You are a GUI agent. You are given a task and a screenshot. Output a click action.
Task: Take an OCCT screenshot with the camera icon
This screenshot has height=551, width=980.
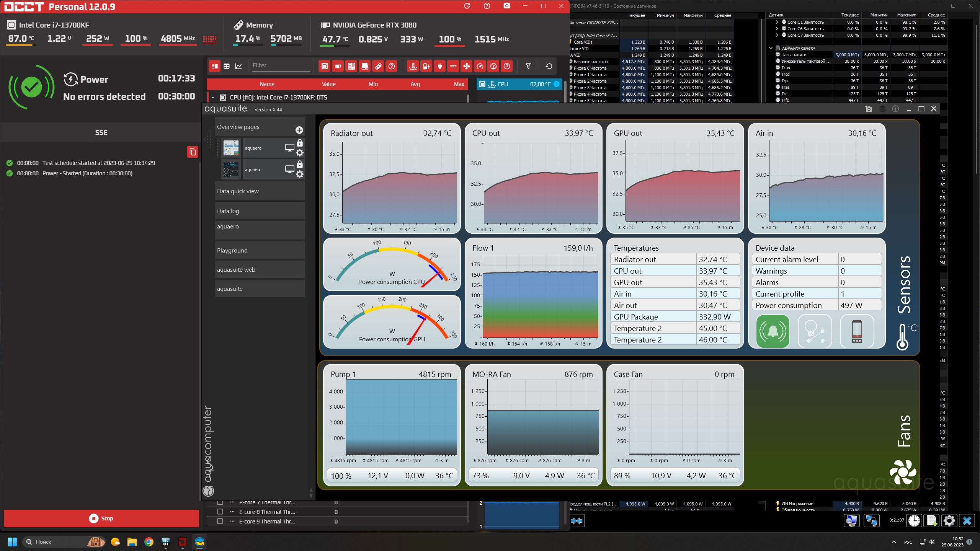tap(506, 6)
